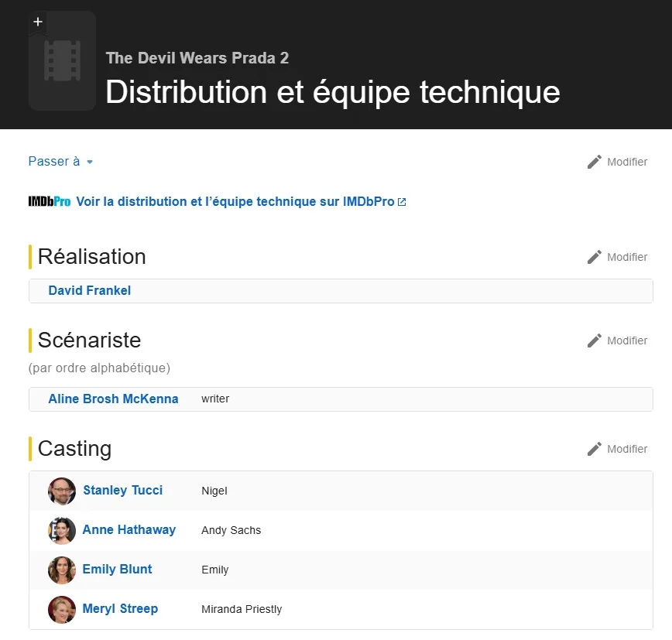This screenshot has height=640, width=672.
Task: Open Emily Blunt's profile photo
Action: [x=62, y=570]
